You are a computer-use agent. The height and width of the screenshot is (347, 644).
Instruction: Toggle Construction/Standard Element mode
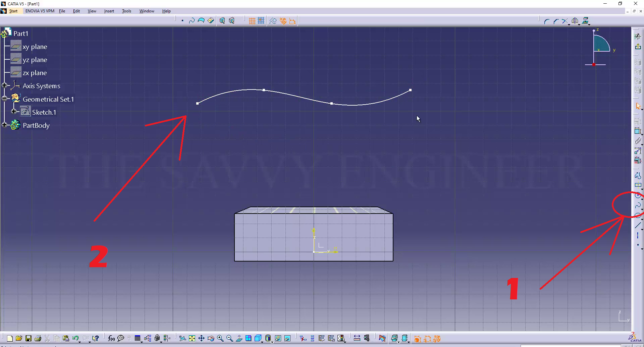tap(273, 21)
